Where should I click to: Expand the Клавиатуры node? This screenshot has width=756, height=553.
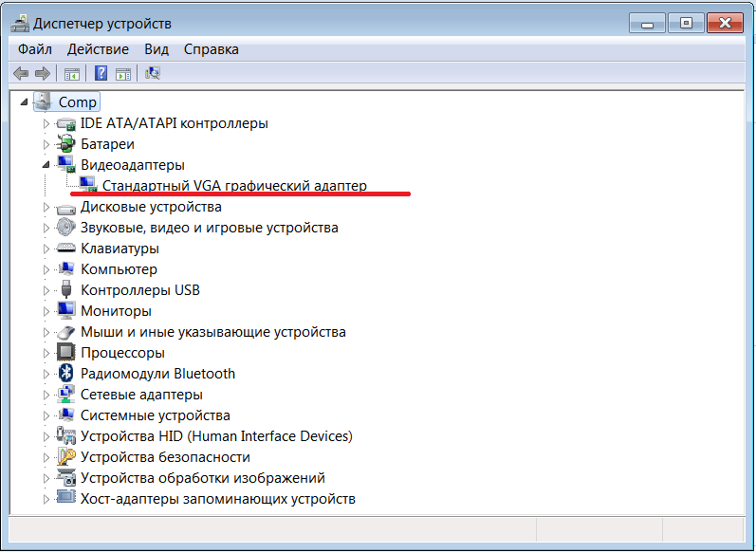click(46, 249)
